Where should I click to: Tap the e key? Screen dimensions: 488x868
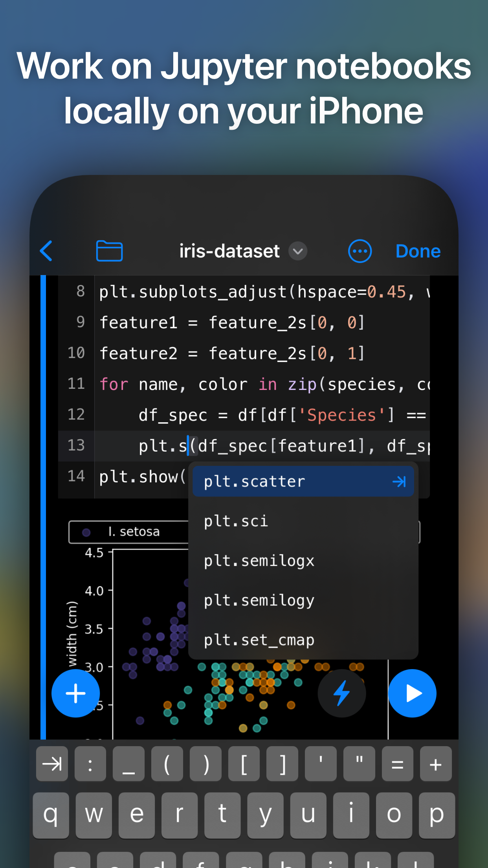click(x=137, y=815)
